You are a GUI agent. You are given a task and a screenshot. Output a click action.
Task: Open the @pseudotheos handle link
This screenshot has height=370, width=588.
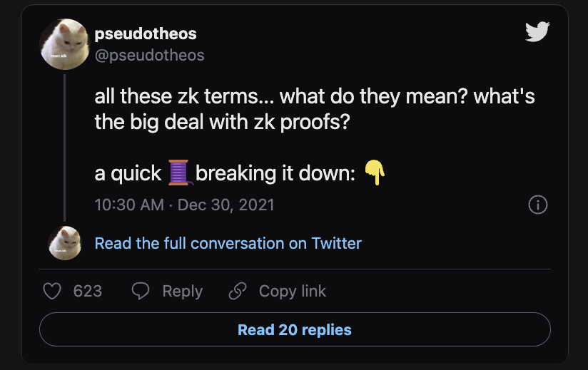(x=149, y=55)
